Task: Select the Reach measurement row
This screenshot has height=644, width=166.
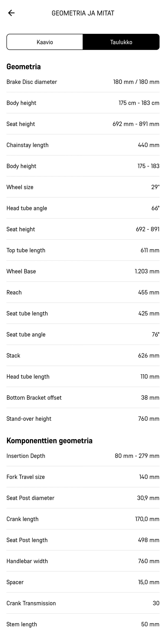Action: tap(83, 292)
